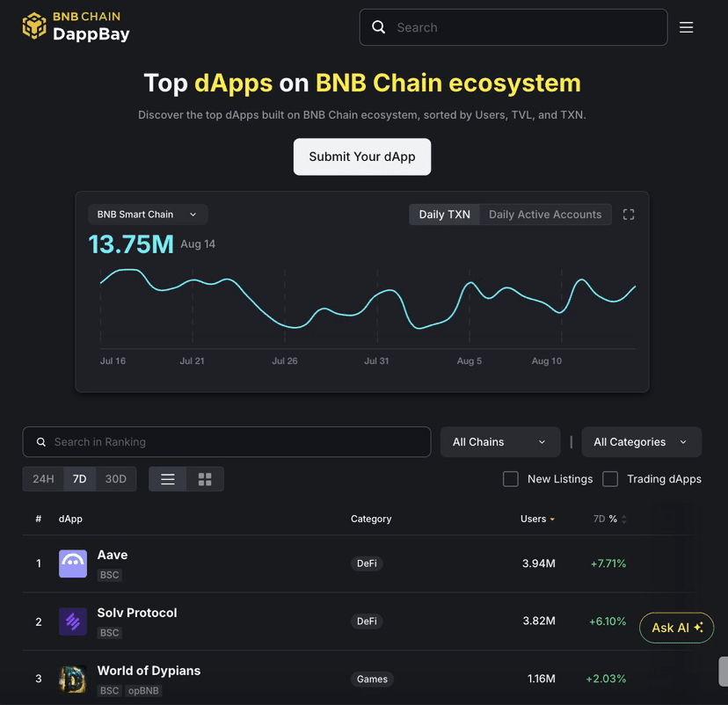728x705 pixels.
Task: Open the hamburger menu icon
Action: [x=686, y=27]
